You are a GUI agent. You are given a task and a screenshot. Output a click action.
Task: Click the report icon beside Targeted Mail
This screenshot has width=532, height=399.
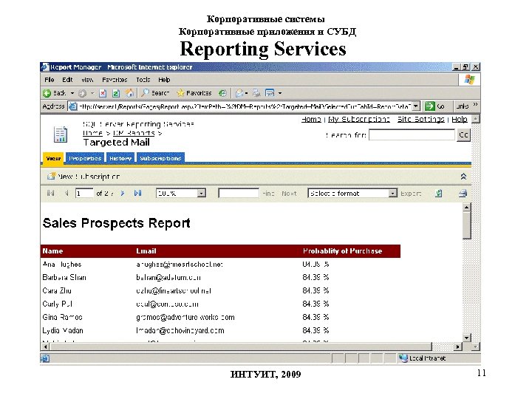(61, 134)
